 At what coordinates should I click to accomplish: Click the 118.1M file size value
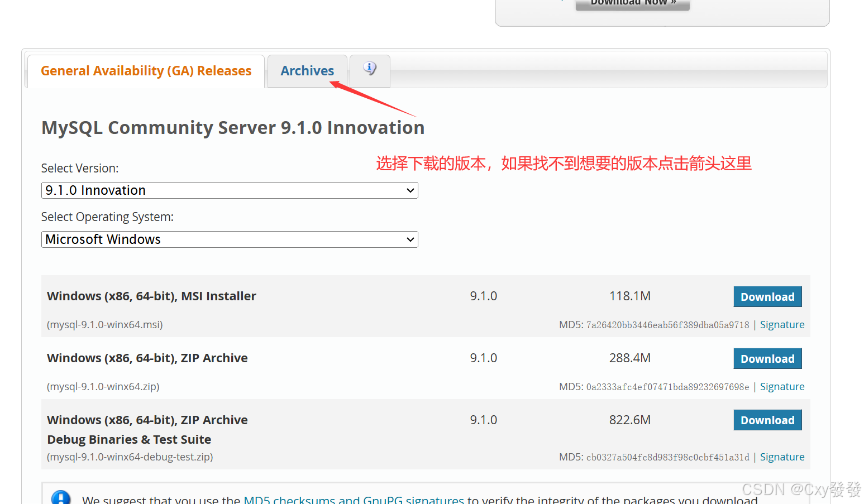(x=630, y=296)
